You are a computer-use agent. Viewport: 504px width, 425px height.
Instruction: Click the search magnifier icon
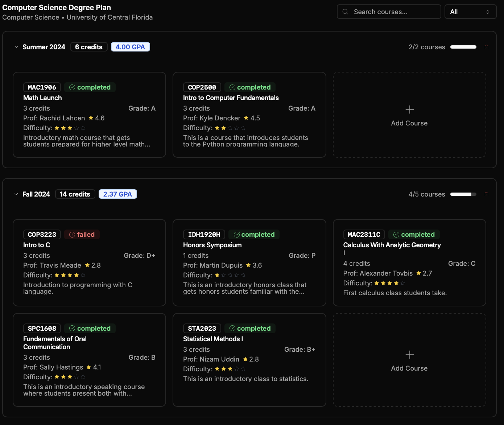pyautogui.click(x=346, y=12)
